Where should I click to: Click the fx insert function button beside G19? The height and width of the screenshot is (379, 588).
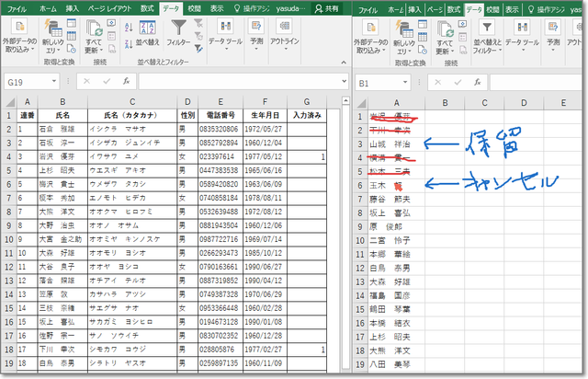(x=127, y=82)
